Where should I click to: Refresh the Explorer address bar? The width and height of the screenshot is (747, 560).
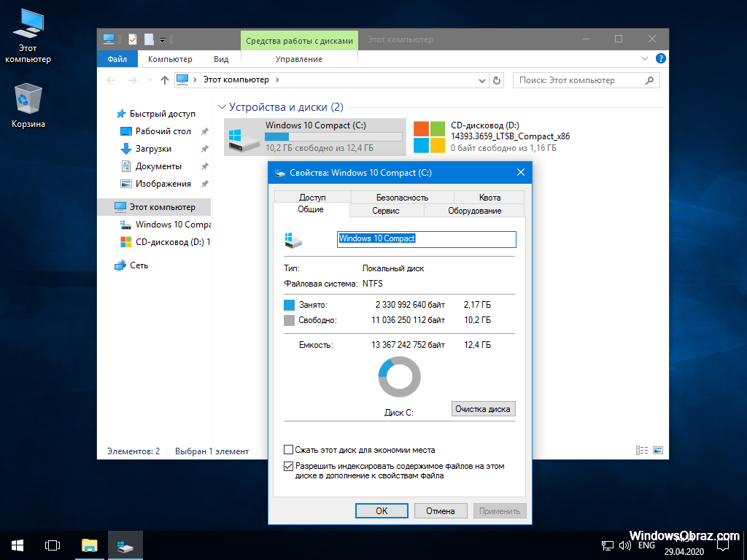coord(497,80)
